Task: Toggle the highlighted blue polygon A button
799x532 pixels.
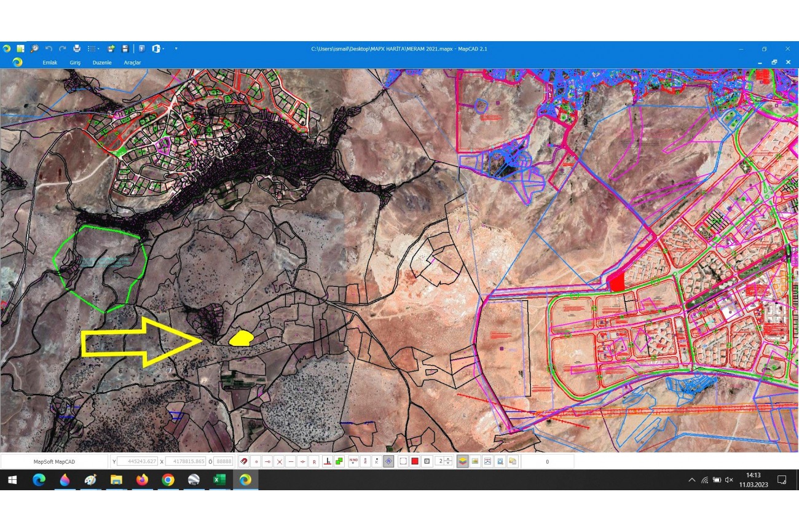Action: pyautogui.click(x=388, y=461)
